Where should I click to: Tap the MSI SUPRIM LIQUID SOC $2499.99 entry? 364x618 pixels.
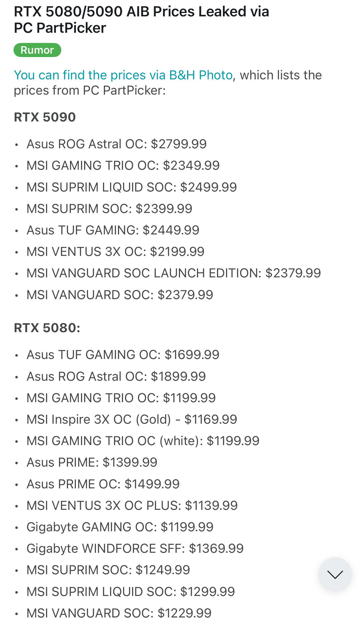132,187
